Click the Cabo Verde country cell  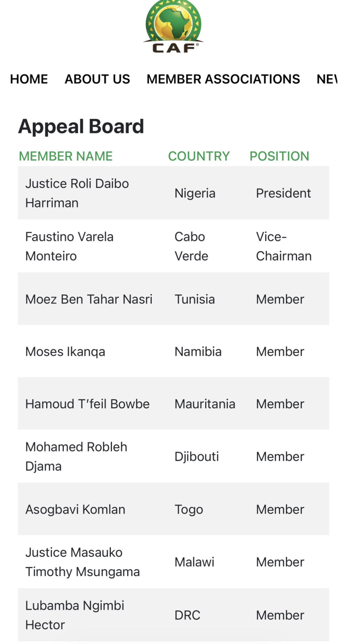click(191, 246)
